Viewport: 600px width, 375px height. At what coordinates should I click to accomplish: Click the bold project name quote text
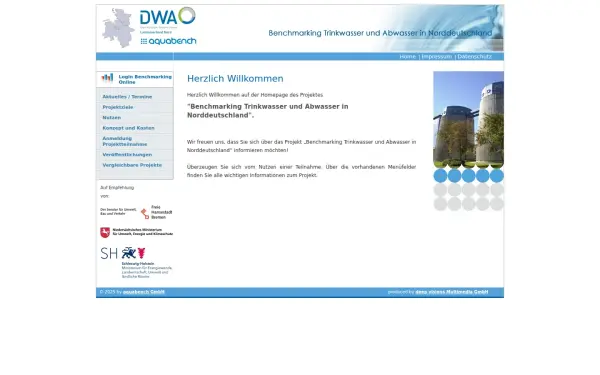(x=267, y=111)
